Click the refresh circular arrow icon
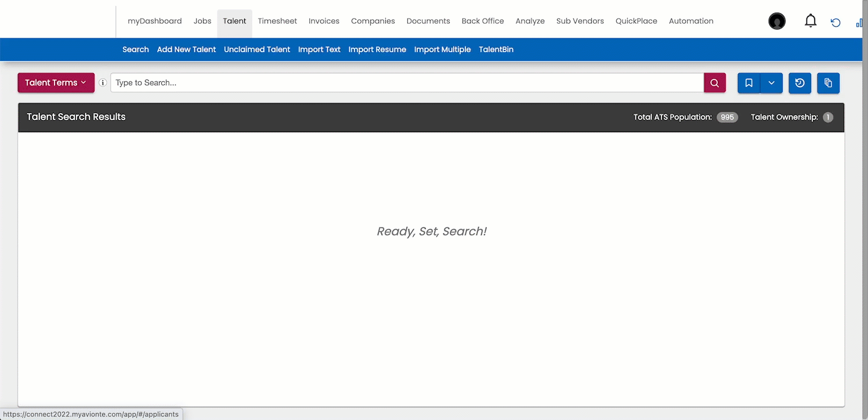This screenshot has width=868, height=420. point(836,23)
